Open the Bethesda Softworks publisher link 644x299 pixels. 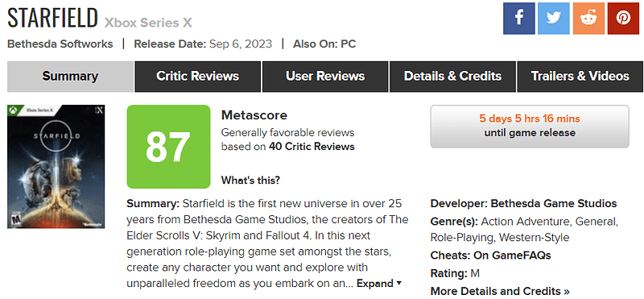60,44
